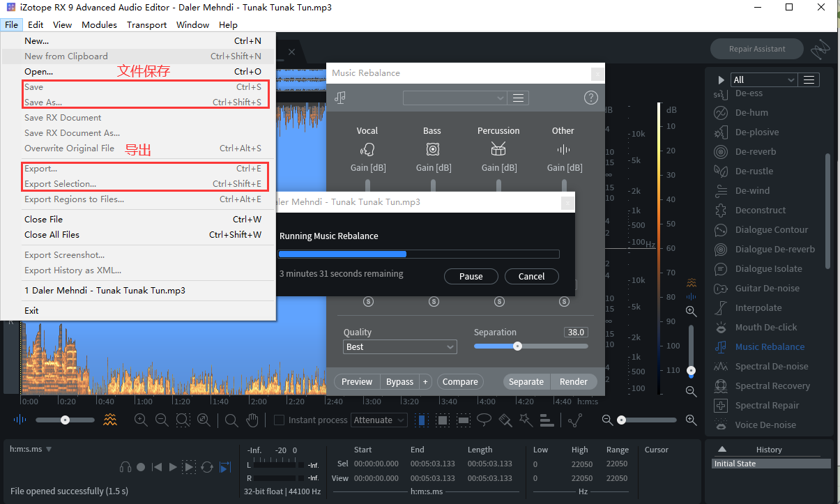
Task: Open Mouth De-click module
Action: [765, 327]
